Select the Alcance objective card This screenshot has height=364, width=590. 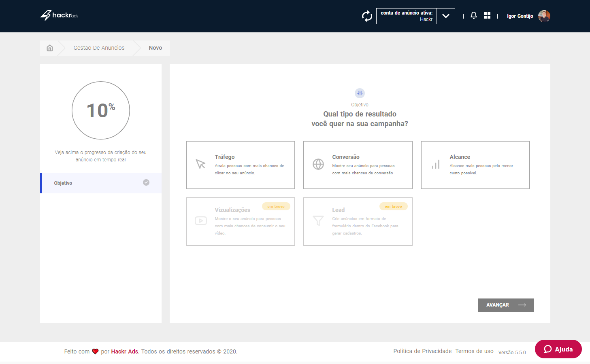[x=475, y=165]
